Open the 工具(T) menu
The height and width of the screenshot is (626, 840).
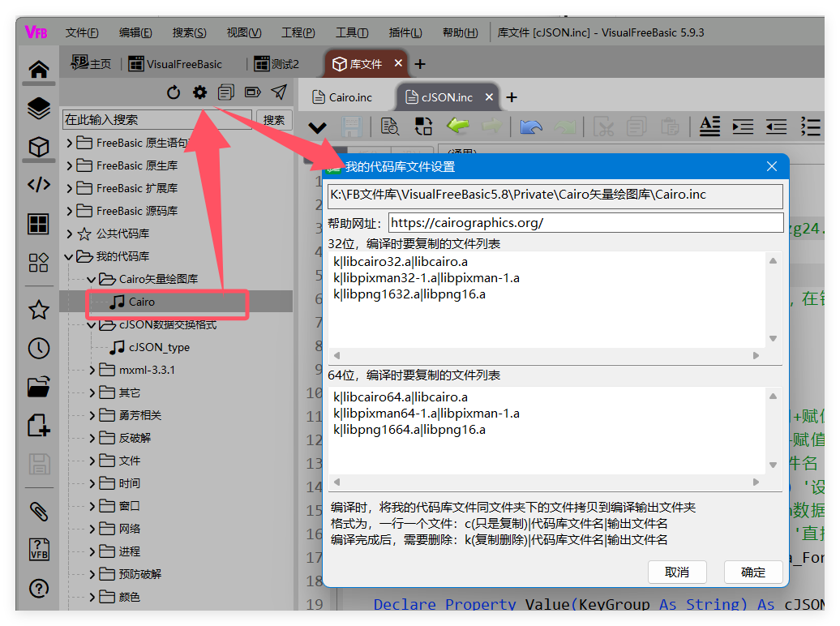pos(351,32)
